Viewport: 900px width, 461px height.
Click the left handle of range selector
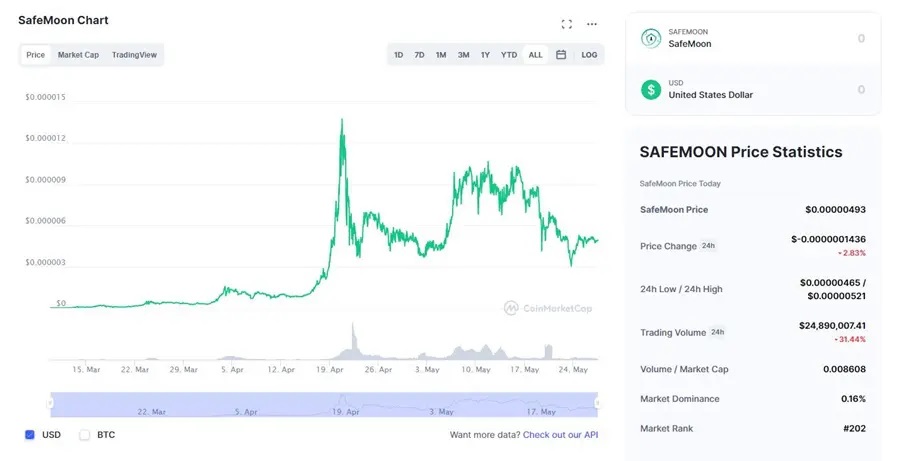click(x=50, y=403)
